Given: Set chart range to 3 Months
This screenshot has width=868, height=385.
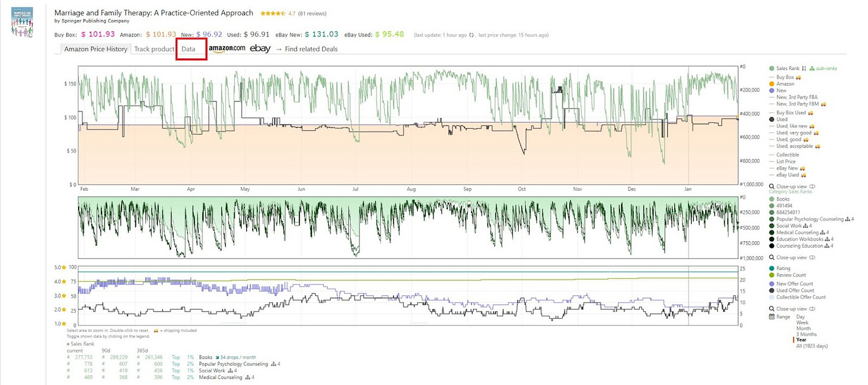Looking at the screenshot, I should click(x=807, y=334).
